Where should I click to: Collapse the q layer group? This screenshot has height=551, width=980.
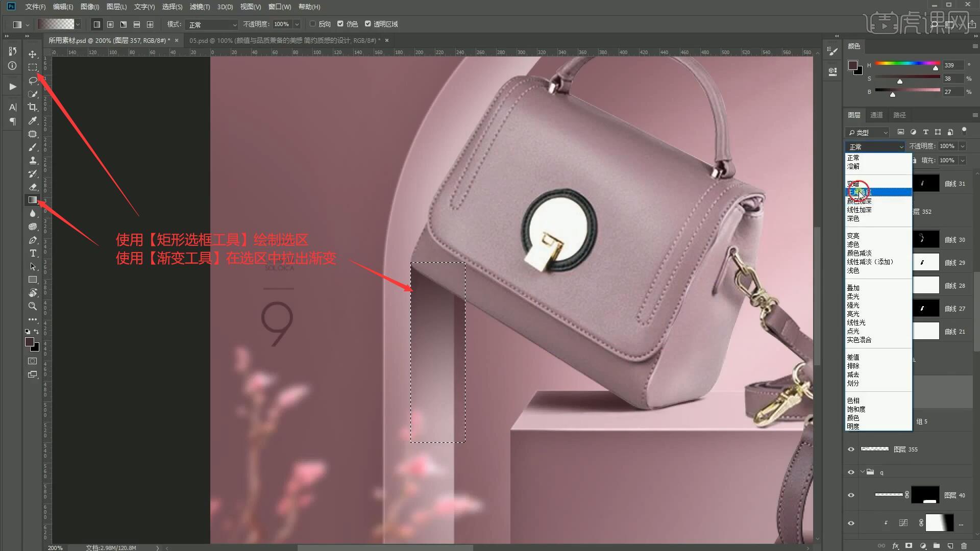pos(863,472)
